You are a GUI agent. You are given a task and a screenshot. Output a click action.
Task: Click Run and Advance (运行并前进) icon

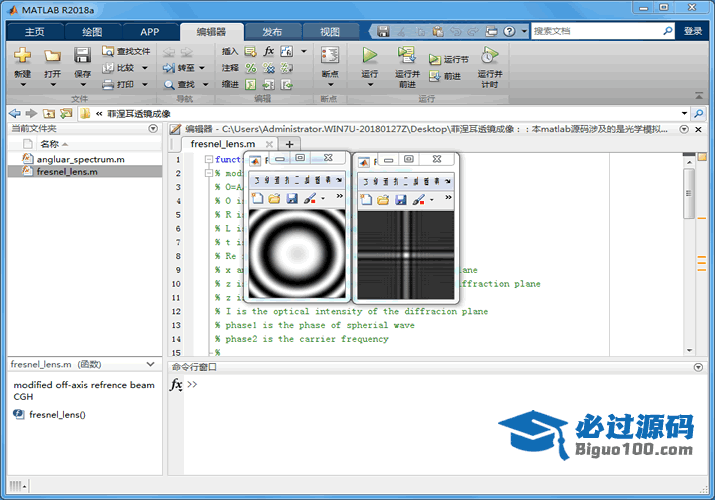click(x=406, y=55)
